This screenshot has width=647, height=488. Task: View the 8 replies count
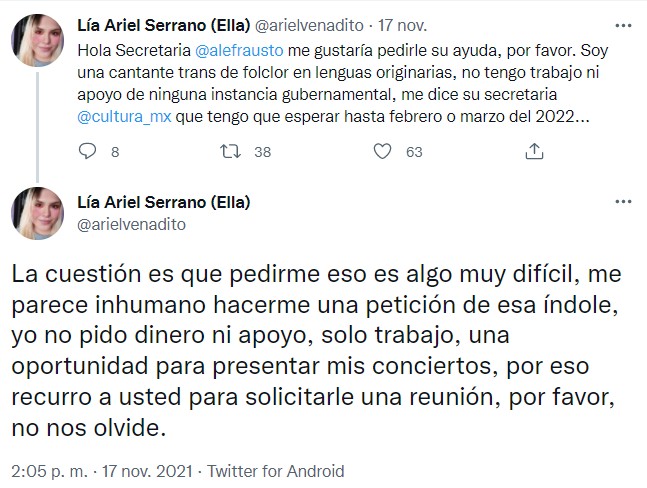tap(114, 152)
